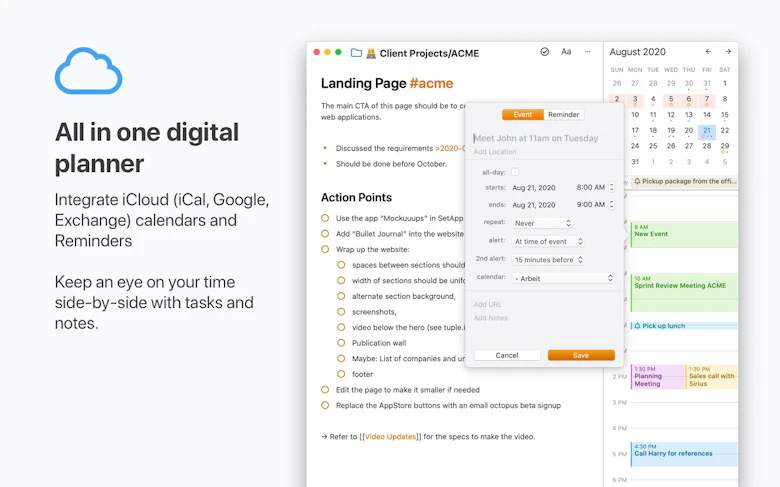This screenshot has height=487, width=780.
Task: Open the three-dot more menu
Action: click(x=587, y=52)
